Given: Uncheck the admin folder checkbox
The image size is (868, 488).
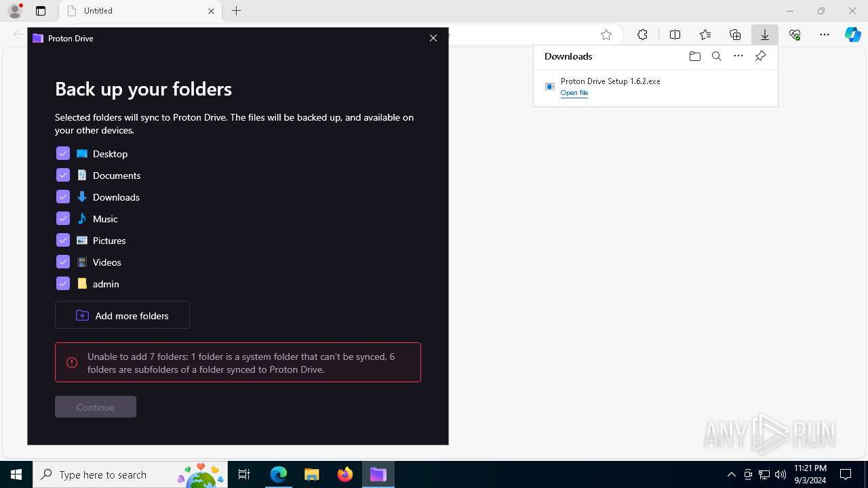Looking at the screenshot, I should (x=63, y=283).
